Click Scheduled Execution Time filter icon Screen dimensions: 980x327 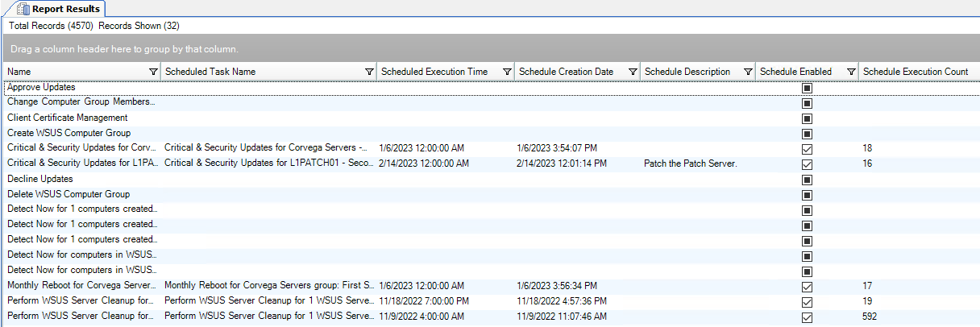pyautogui.click(x=507, y=72)
